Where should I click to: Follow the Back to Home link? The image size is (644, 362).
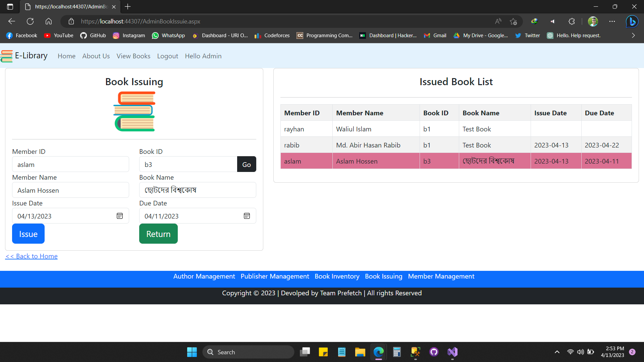(x=31, y=256)
